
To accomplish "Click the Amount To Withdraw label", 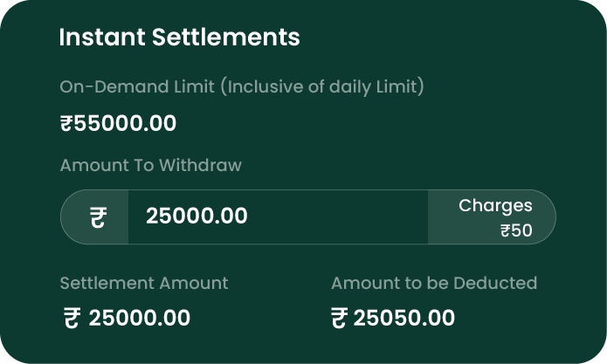I will coord(150,165).
